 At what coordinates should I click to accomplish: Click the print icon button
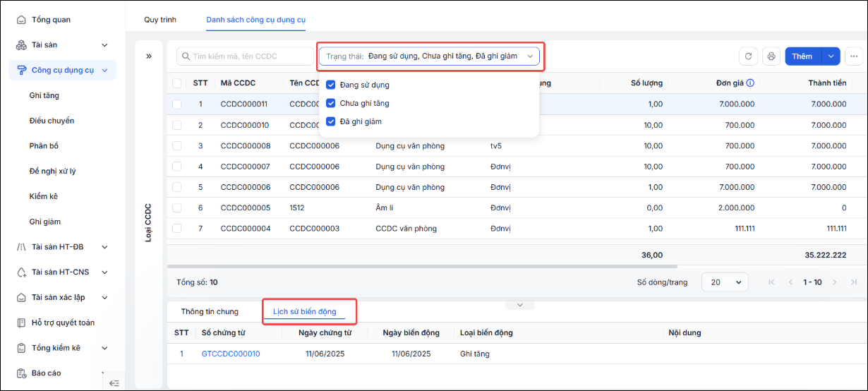pyautogui.click(x=771, y=56)
